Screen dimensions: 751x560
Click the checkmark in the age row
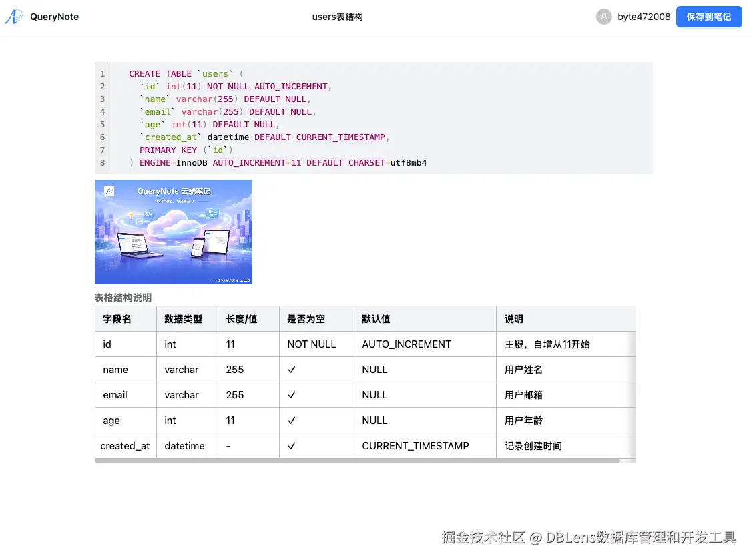(x=291, y=421)
